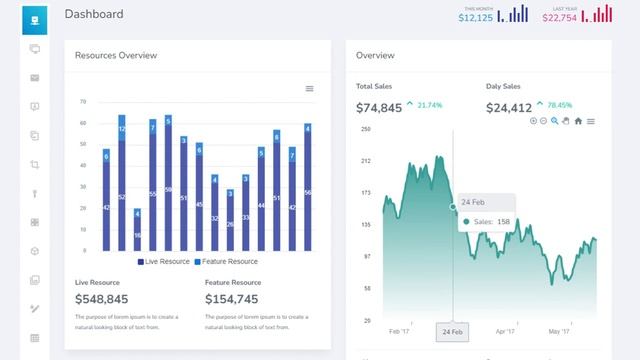Open the cube package sidebar icon

point(35,251)
